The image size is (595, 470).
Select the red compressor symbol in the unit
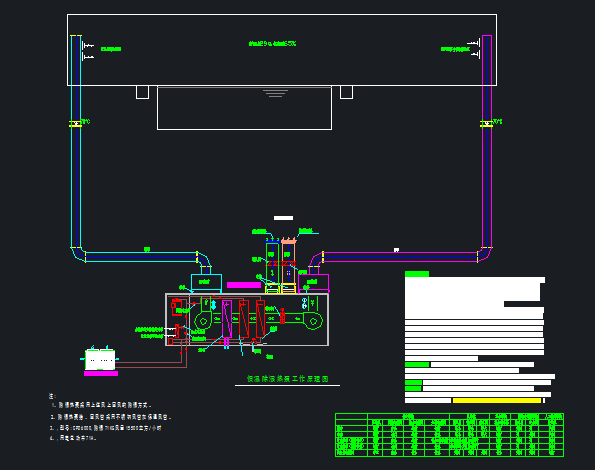176,307
